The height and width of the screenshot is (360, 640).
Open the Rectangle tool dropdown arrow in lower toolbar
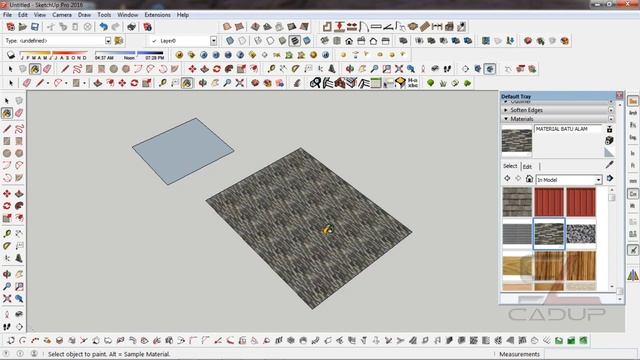(84, 83)
